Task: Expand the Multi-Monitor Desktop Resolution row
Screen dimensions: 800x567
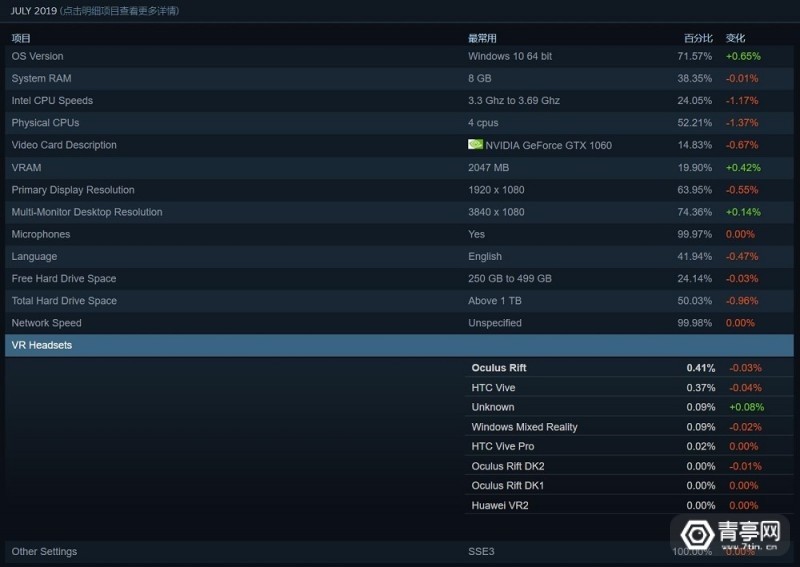Action: tap(399, 212)
